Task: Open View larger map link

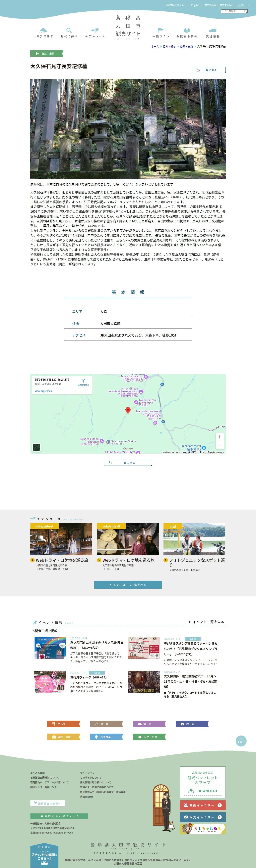Action: tap(43, 391)
